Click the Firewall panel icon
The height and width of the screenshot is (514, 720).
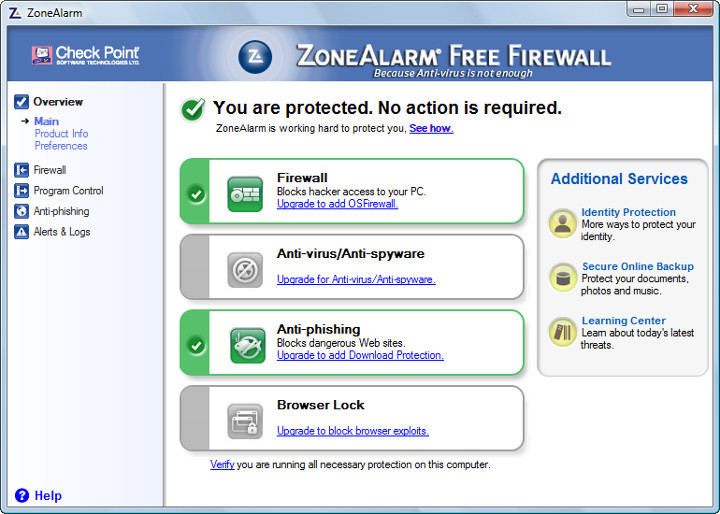(245, 193)
